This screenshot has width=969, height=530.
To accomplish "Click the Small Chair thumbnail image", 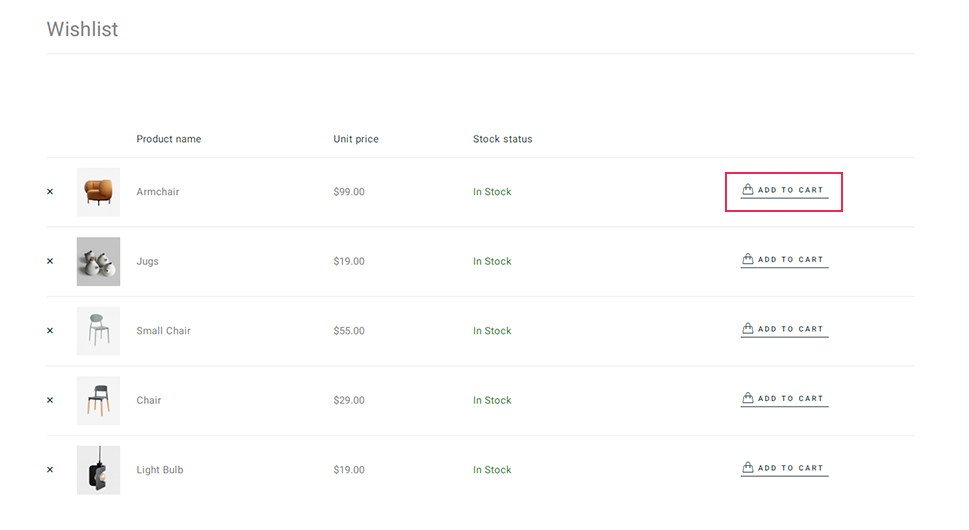I will tap(98, 331).
